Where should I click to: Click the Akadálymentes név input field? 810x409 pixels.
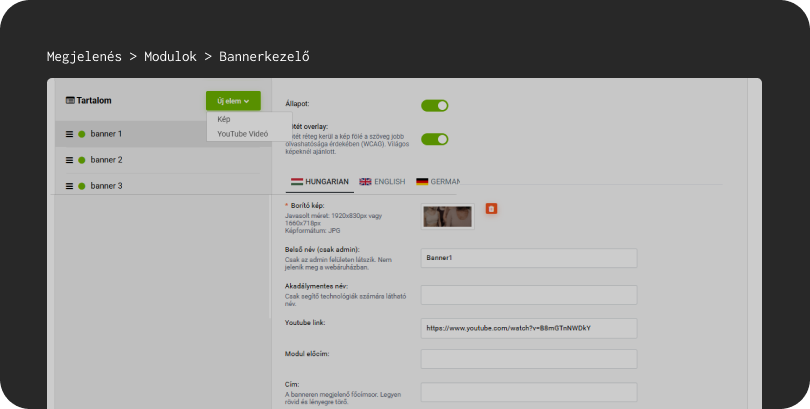(528, 295)
